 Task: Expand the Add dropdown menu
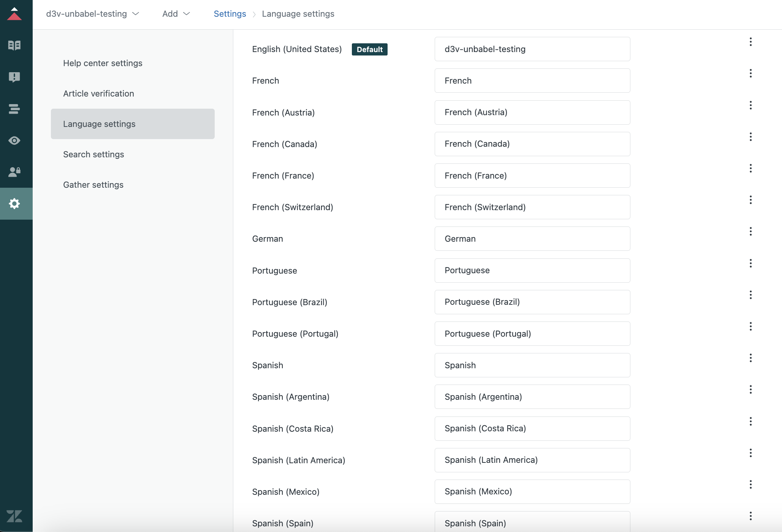pyautogui.click(x=176, y=14)
